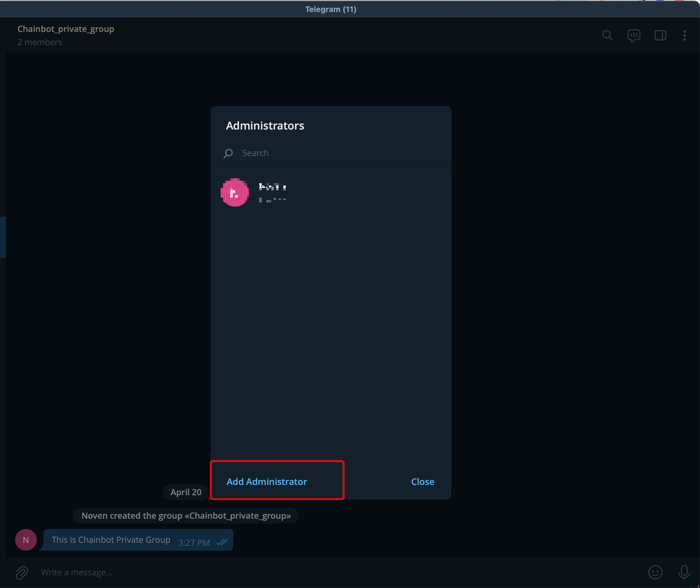
Task: Toggle the right side panel icon
Action: tap(660, 35)
